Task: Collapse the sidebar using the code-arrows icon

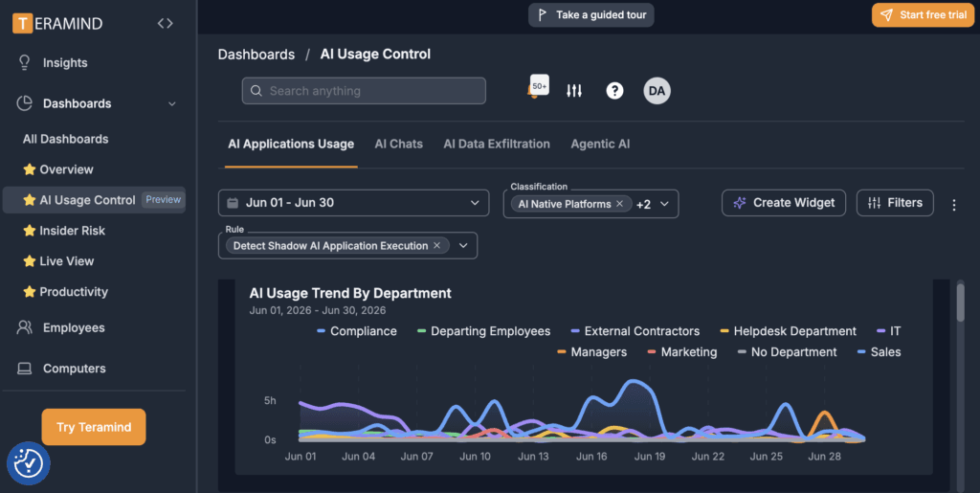Action: pos(165,23)
